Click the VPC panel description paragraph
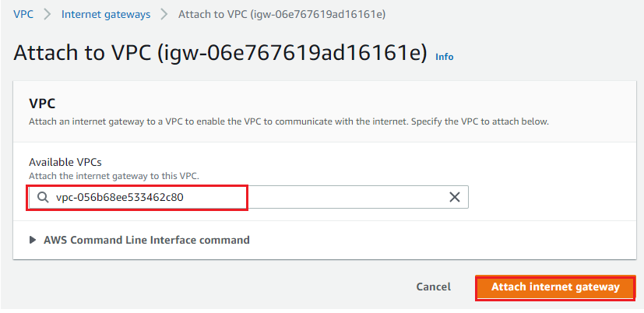644x313 pixels. coord(289,122)
